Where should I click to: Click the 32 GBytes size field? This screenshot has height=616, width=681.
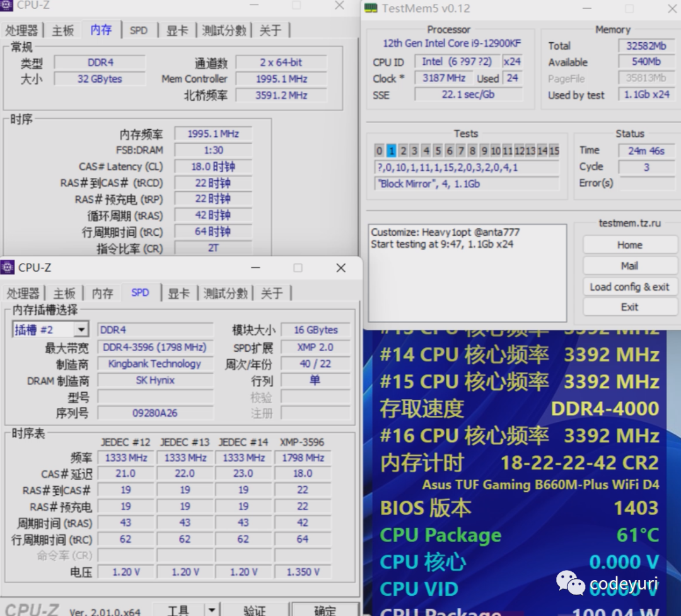coord(100,79)
